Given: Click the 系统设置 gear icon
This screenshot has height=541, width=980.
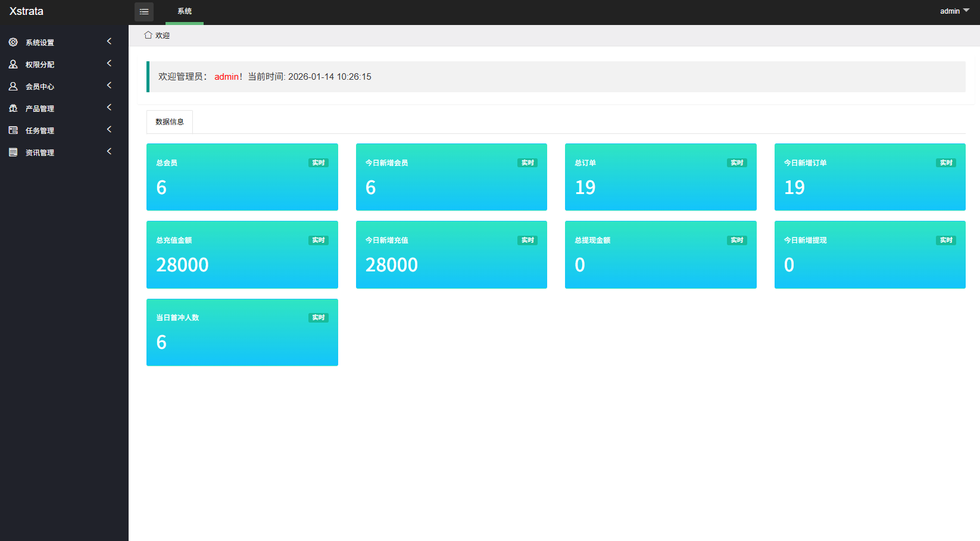Looking at the screenshot, I should pos(13,42).
